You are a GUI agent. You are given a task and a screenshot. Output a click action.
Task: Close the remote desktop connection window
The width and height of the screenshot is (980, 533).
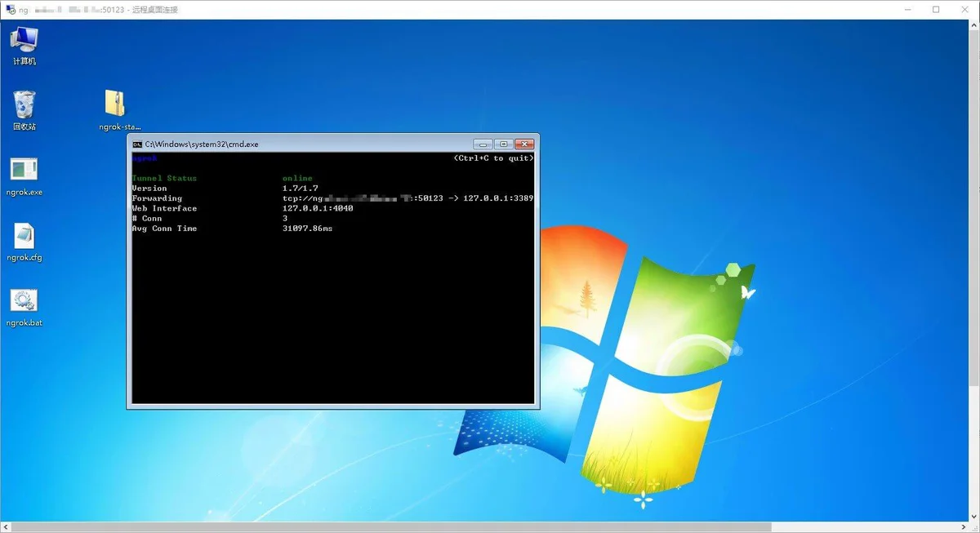(964, 10)
